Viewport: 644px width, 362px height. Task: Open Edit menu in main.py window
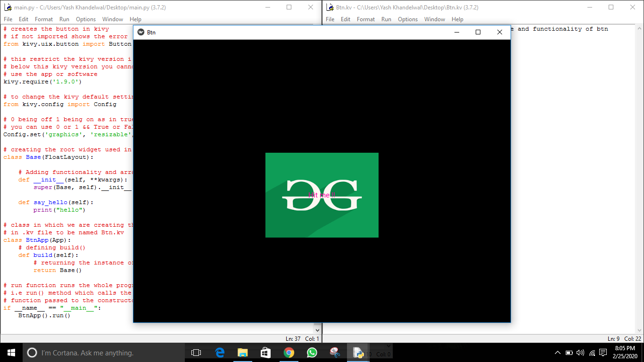24,19
